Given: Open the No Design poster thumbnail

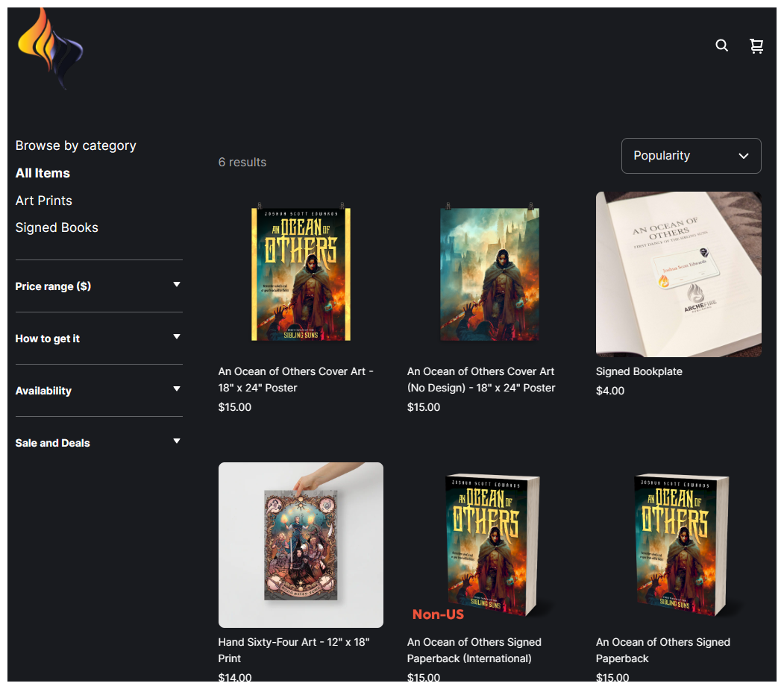Looking at the screenshot, I should pos(489,274).
